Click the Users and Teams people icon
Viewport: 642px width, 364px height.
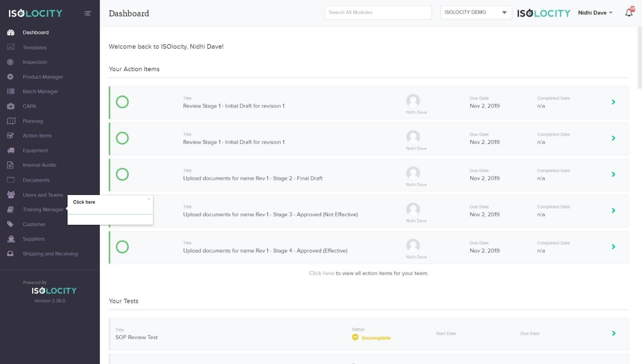coord(11,194)
